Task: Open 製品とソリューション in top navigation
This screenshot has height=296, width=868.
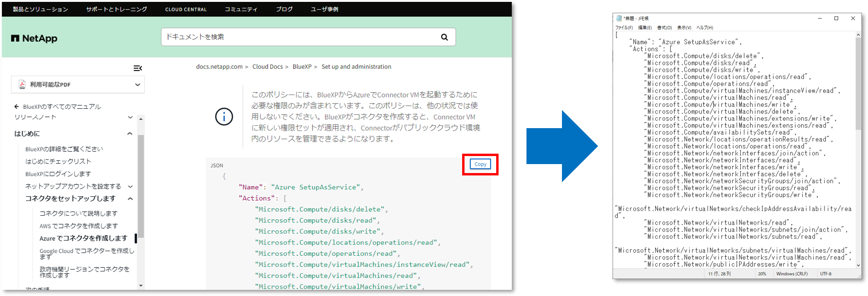Action: (40, 9)
